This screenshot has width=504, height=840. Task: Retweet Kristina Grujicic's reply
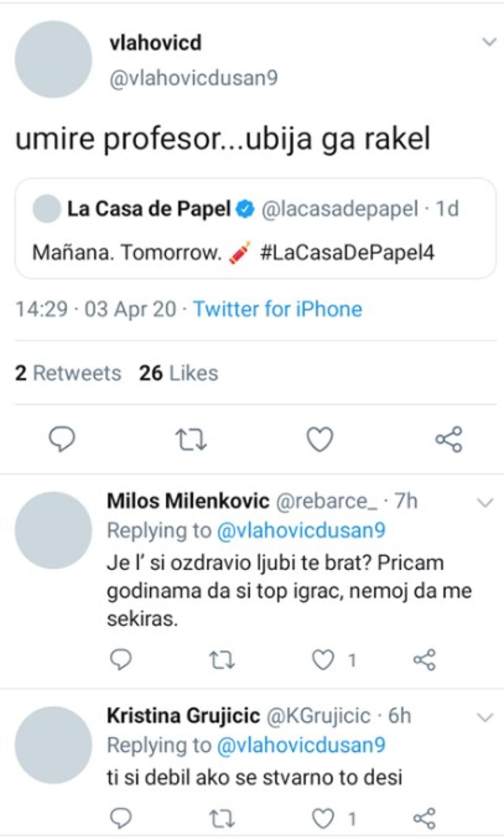(x=222, y=819)
